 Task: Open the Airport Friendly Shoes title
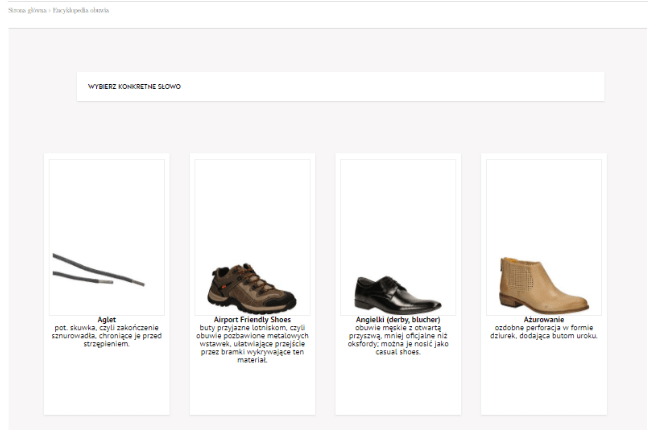pyautogui.click(x=252, y=320)
